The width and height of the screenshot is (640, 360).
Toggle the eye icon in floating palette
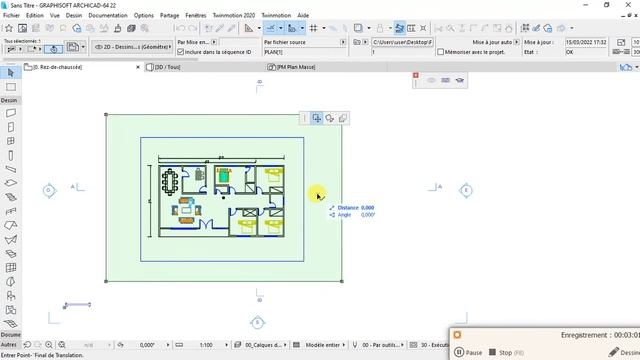point(431,80)
